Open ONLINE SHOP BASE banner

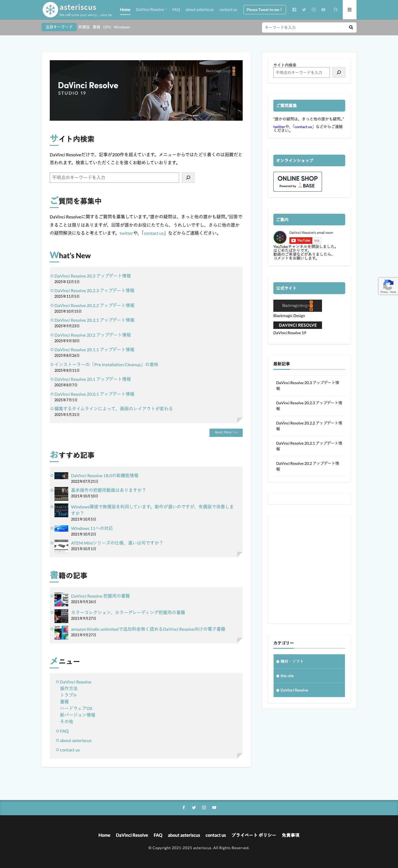click(297, 182)
